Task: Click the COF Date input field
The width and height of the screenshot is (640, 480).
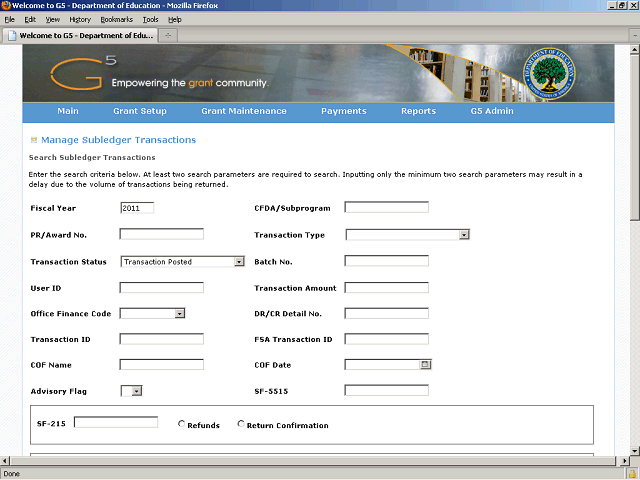Action: (382, 364)
